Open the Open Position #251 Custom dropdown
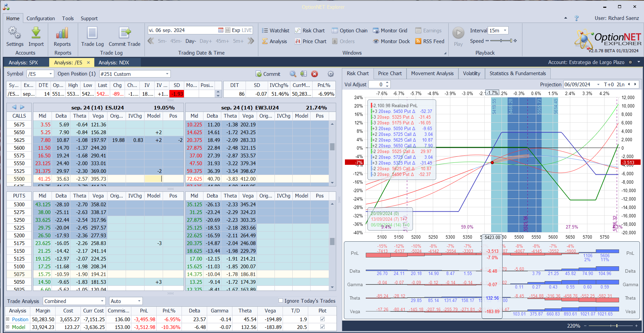 pos(167,74)
